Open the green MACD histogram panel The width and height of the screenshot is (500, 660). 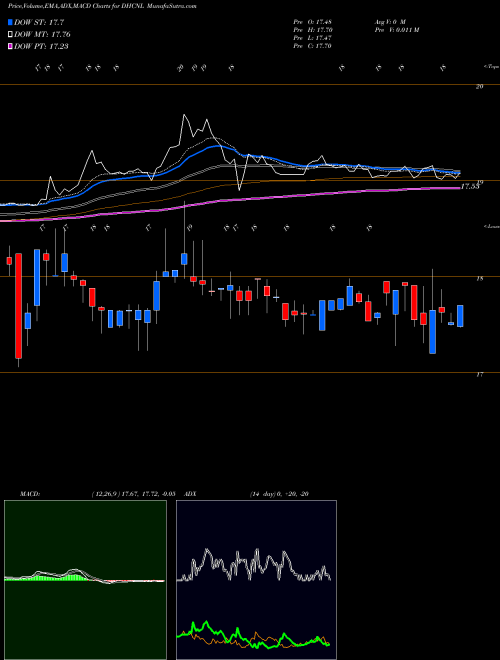point(85,580)
